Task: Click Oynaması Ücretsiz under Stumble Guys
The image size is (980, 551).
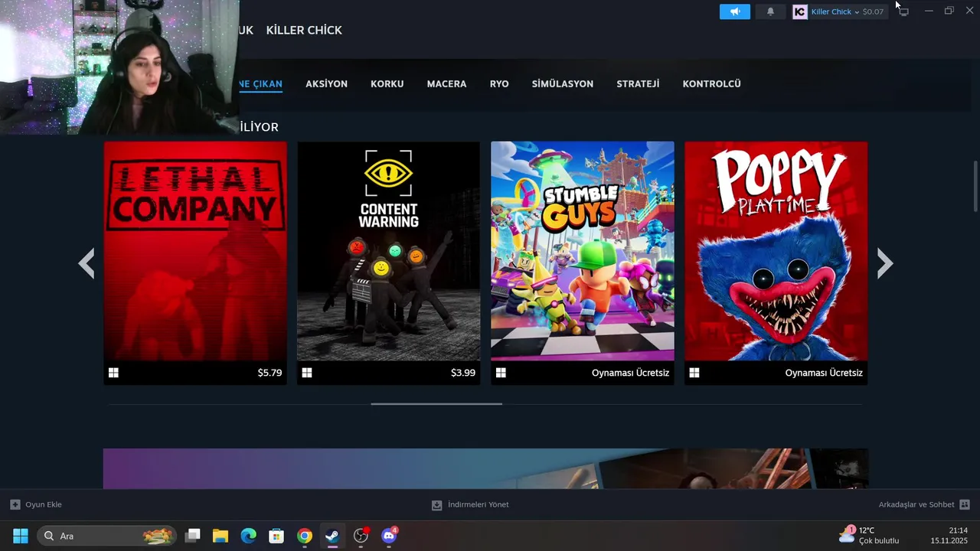Action: point(630,373)
